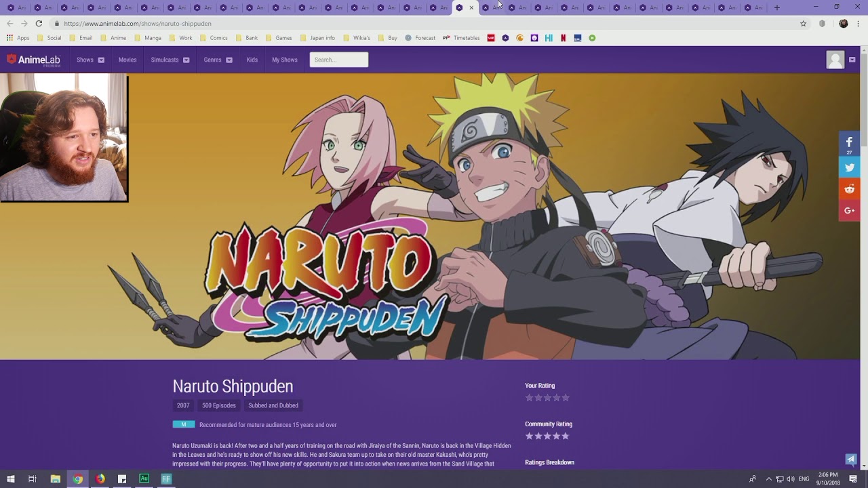Image resolution: width=868 pixels, height=488 pixels.
Task: Open the HI bookmark icon
Action: pyautogui.click(x=549, y=38)
